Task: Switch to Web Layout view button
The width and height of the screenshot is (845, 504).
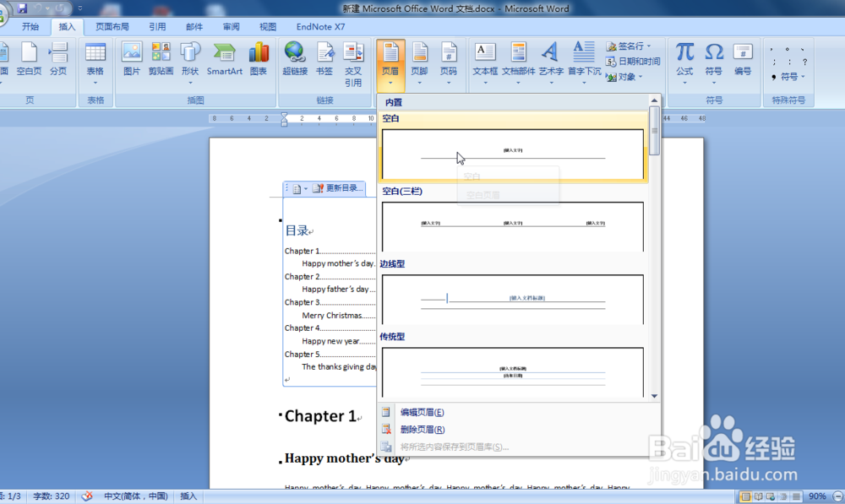Action: pos(771,496)
